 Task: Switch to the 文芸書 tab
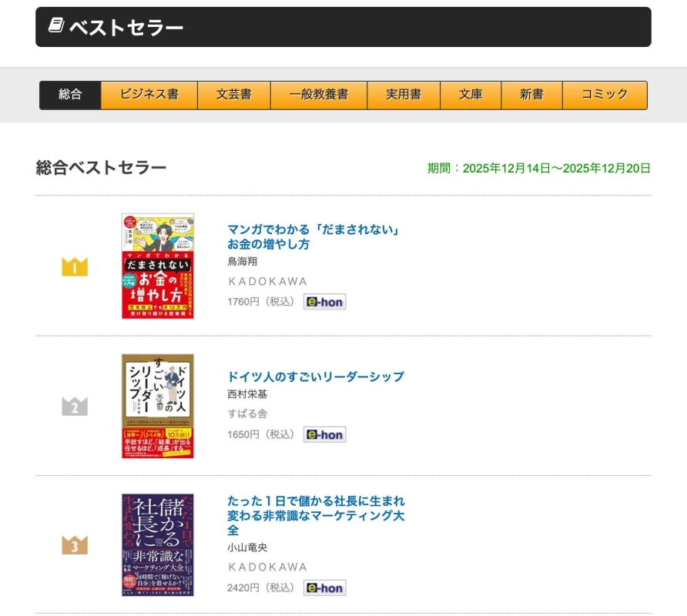click(x=234, y=94)
